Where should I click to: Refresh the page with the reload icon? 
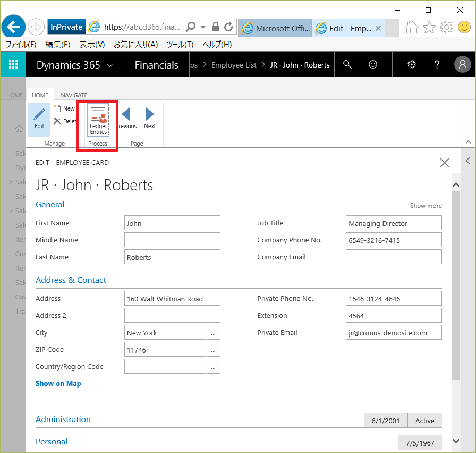coord(228,27)
